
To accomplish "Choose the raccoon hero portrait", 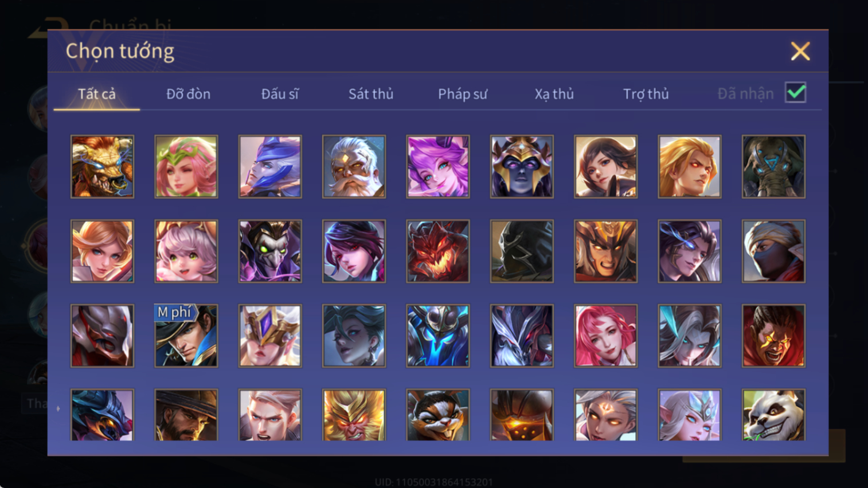I will 438,415.
